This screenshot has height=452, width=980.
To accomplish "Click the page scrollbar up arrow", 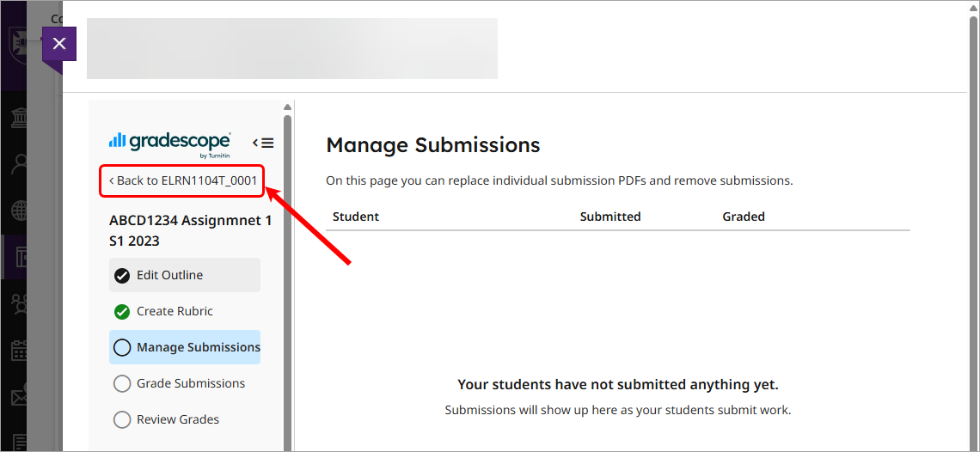I will point(973,7).
